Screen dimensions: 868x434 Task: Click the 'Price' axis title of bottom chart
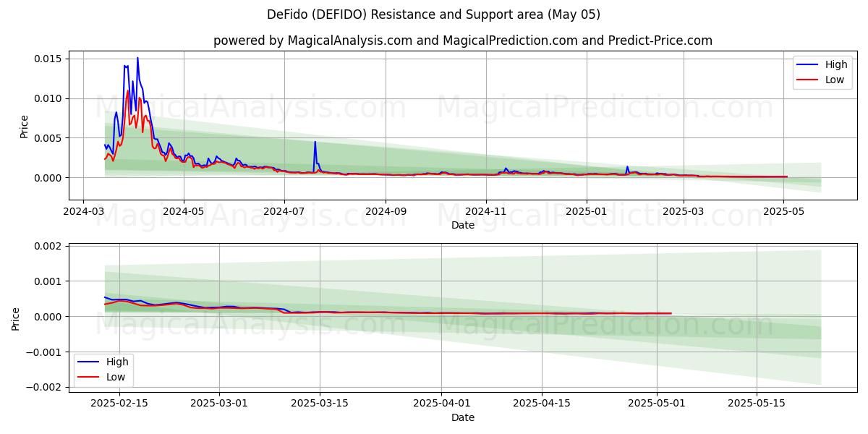tap(15, 319)
